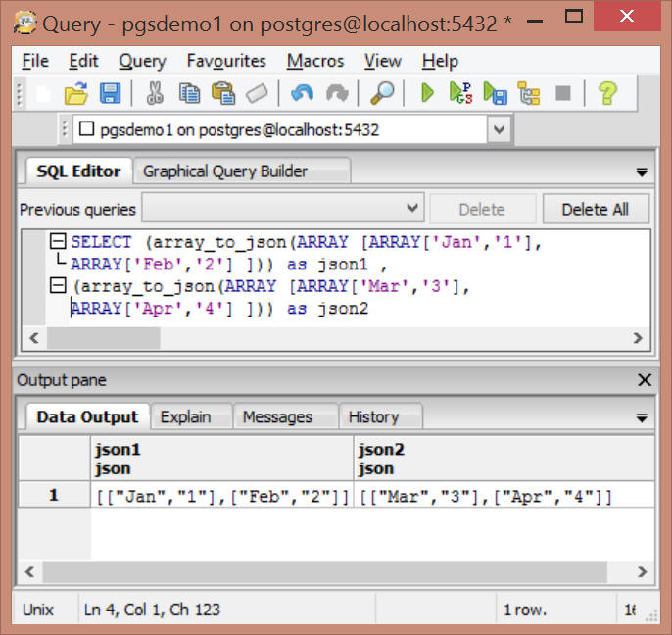The image size is (672, 635).
Task: Click the SQL editor scroll right arrow
Action: pyautogui.click(x=638, y=338)
